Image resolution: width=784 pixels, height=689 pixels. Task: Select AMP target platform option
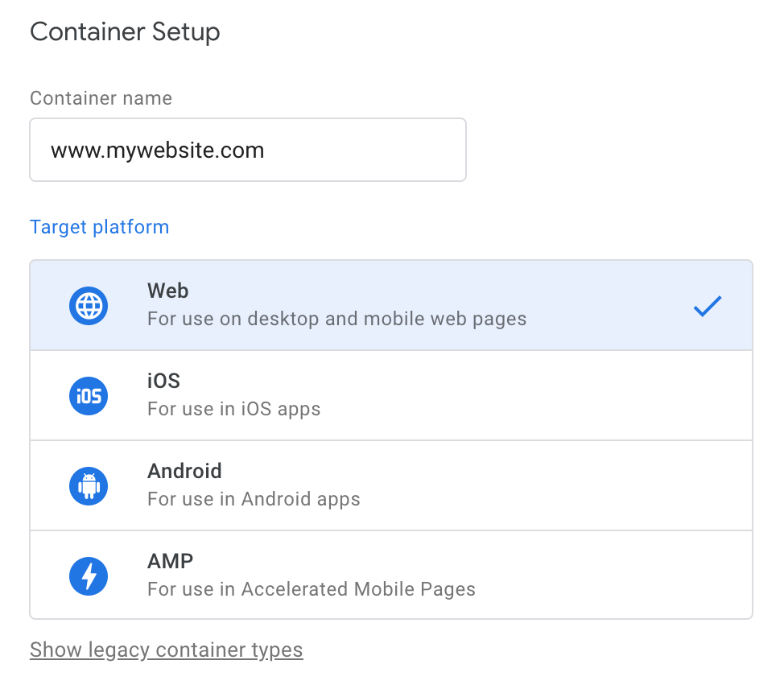pyautogui.click(x=391, y=575)
